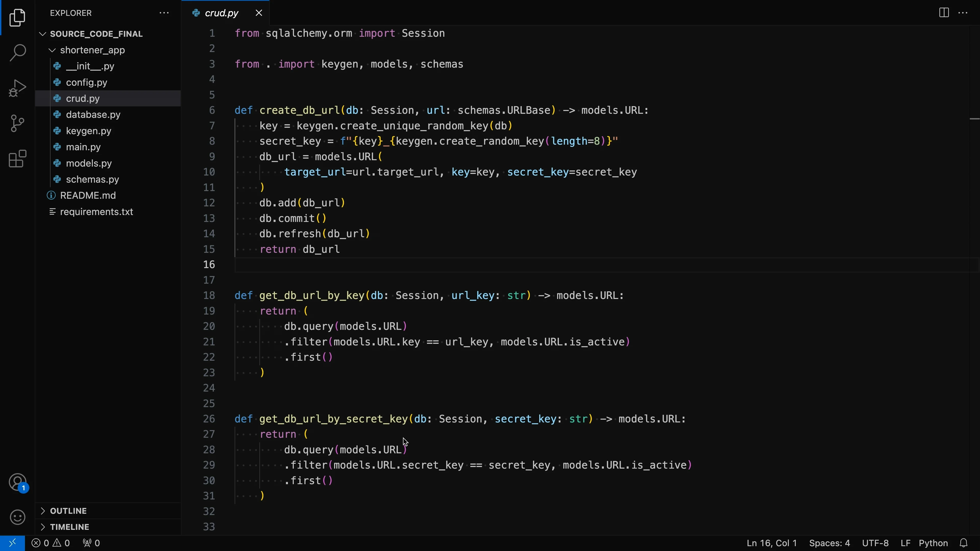Expand the OUTLINE section
This screenshot has width=980, height=551.
pyautogui.click(x=68, y=511)
